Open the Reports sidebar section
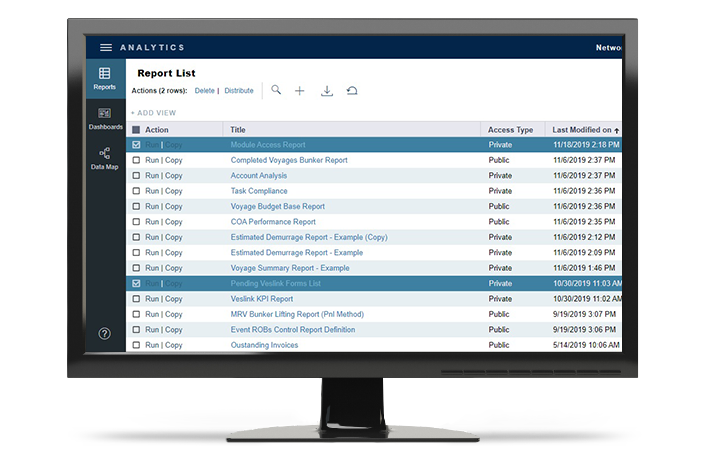 click(x=104, y=78)
